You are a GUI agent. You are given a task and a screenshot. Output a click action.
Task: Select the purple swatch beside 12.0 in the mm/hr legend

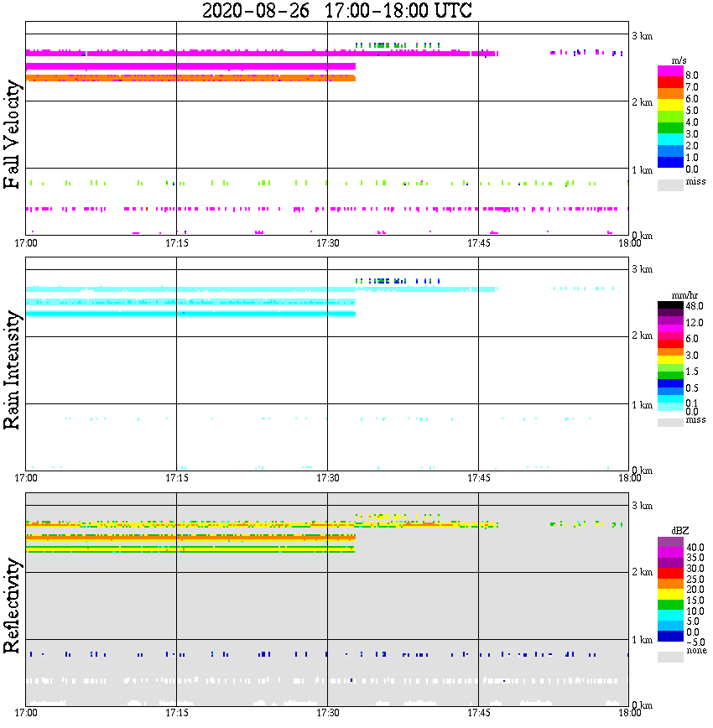[670, 321]
